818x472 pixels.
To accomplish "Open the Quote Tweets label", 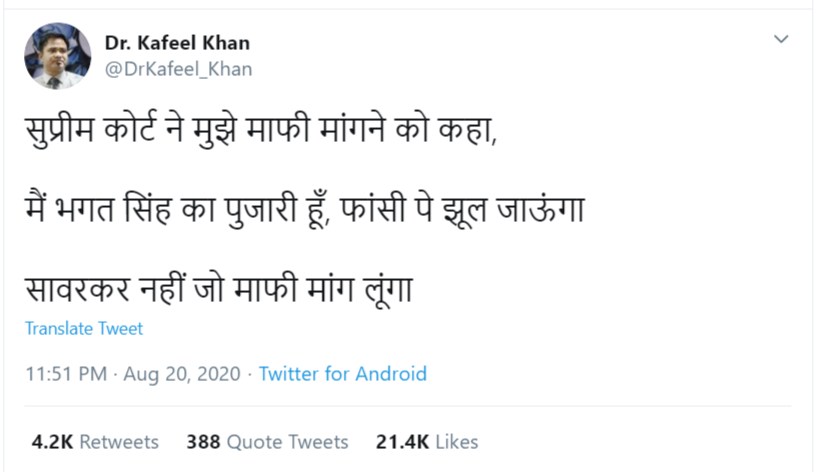I will pyautogui.click(x=288, y=441).
